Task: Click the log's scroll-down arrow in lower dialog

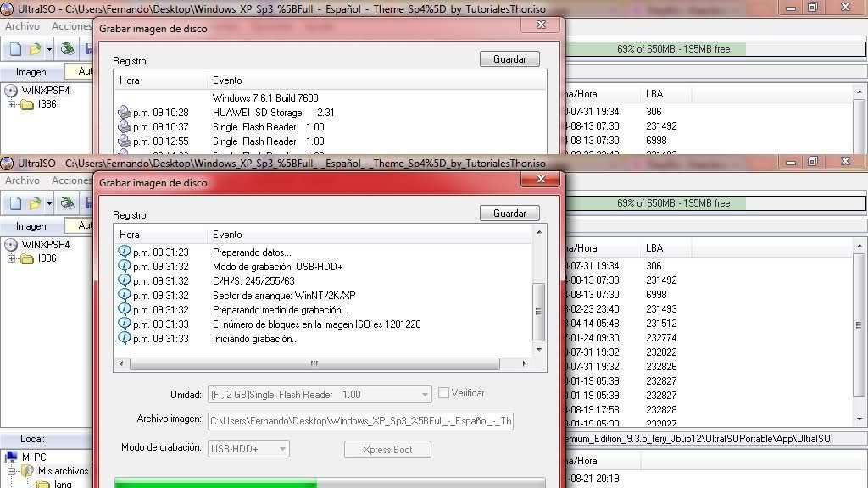Action: point(538,350)
